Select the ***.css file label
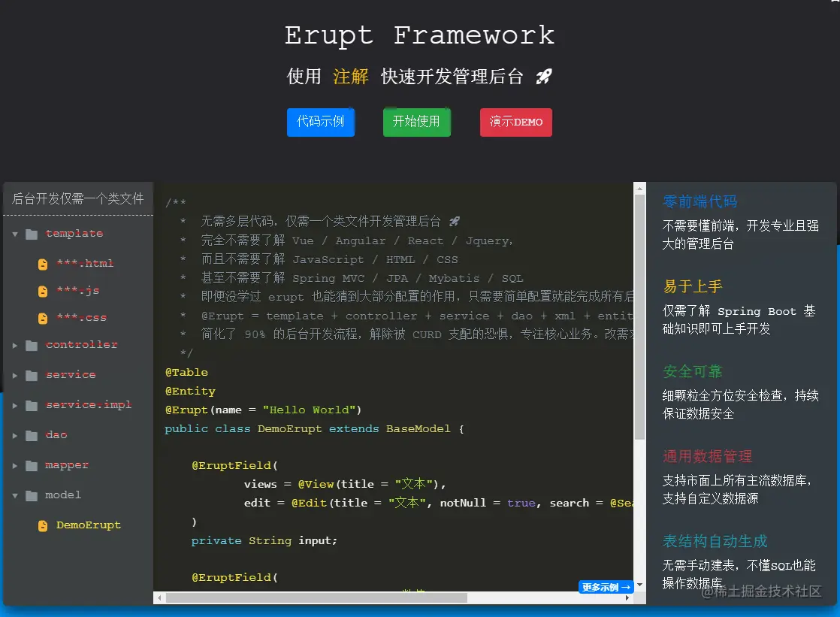The width and height of the screenshot is (840, 617). [x=81, y=317]
